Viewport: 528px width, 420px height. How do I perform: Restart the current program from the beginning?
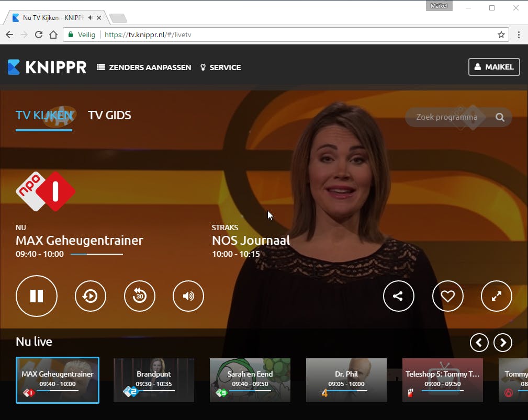tap(90, 296)
